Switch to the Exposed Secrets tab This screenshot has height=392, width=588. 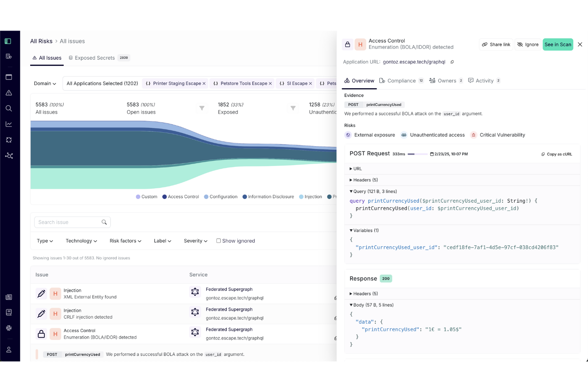95,58
